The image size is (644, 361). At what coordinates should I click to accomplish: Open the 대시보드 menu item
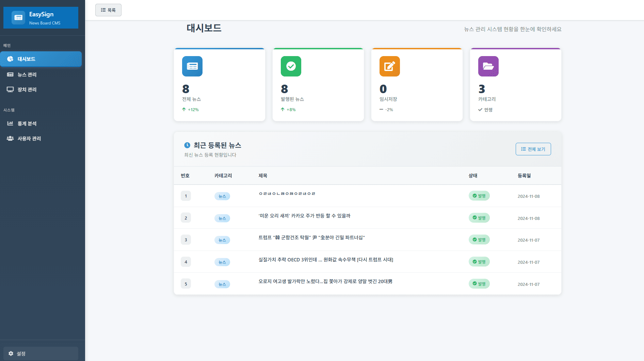pyautogui.click(x=41, y=59)
